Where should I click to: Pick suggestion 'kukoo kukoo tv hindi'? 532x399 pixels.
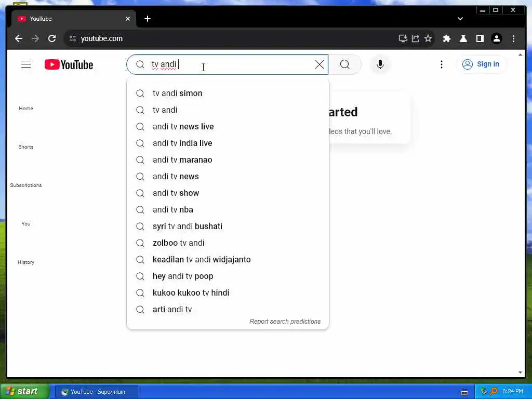click(x=228, y=293)
